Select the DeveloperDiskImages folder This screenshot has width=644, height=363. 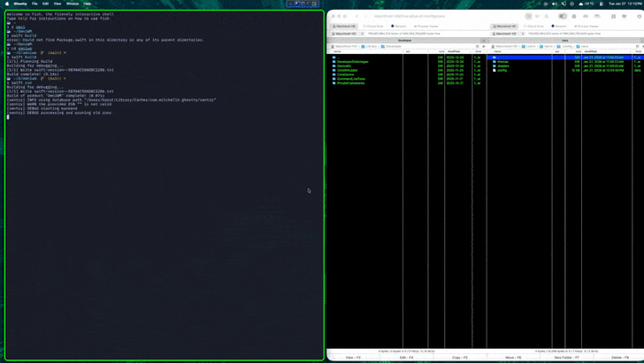click(x=353, y=62)
